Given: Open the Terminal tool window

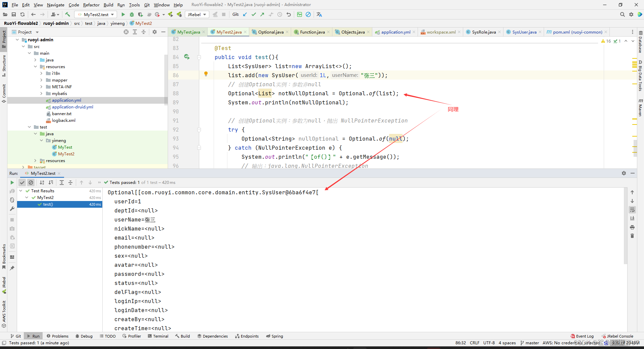Looking at the screenshot, I should coord(158,336).
